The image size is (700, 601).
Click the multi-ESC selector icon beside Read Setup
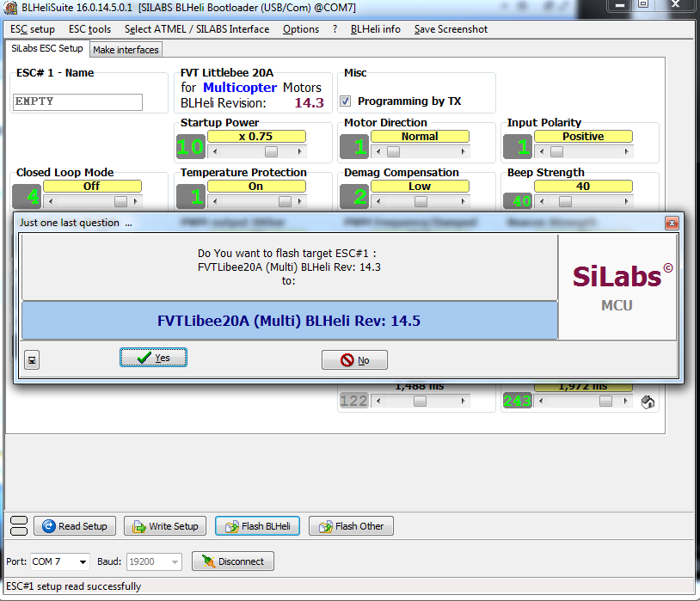coord(18,525)
